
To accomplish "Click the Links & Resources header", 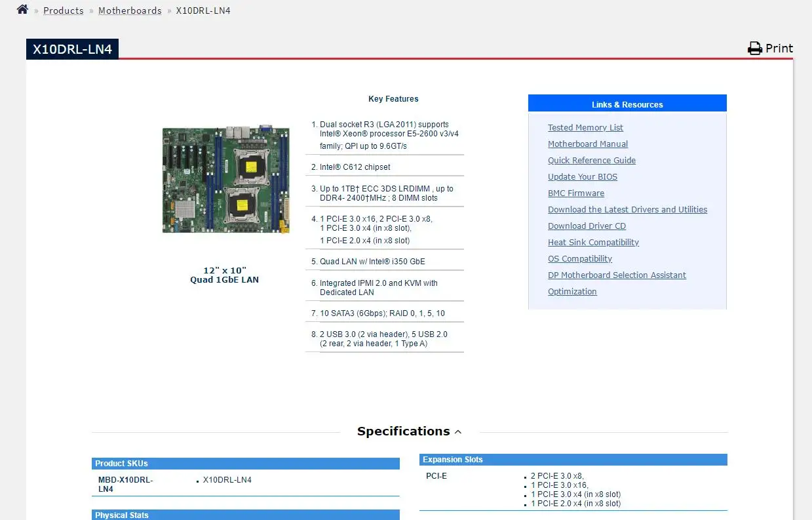I will point(627,104).
